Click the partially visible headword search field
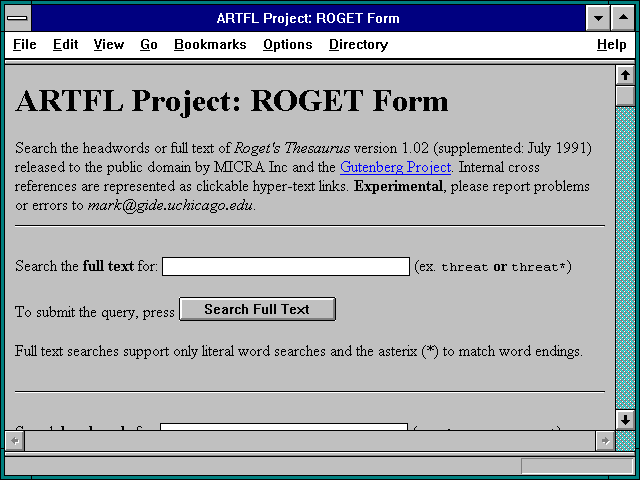The image size is (640, 480). pyautogui.click(x=284, y=427)
